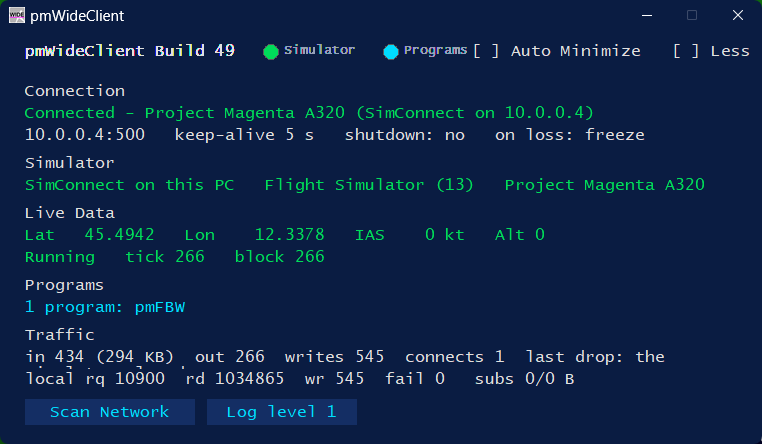Click the SimConnect on this PC text
Image resolution: width=762 pixels, height=444 pixels.
coord(129,185)
